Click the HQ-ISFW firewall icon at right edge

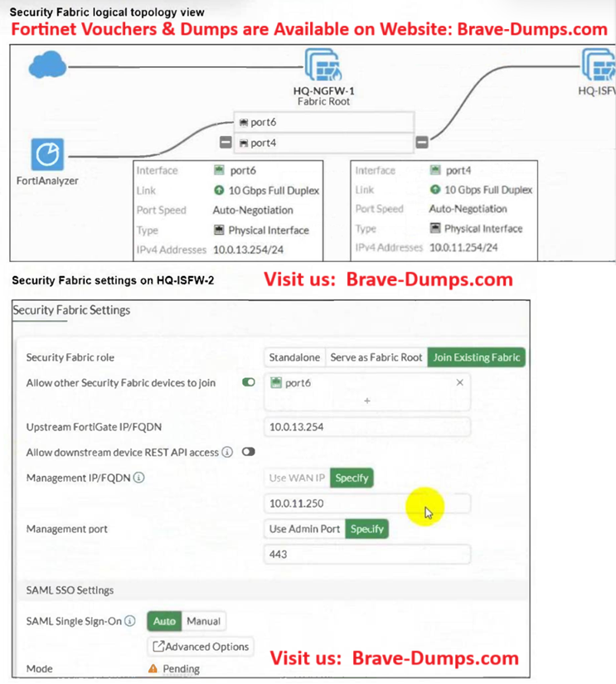(599, 64)
